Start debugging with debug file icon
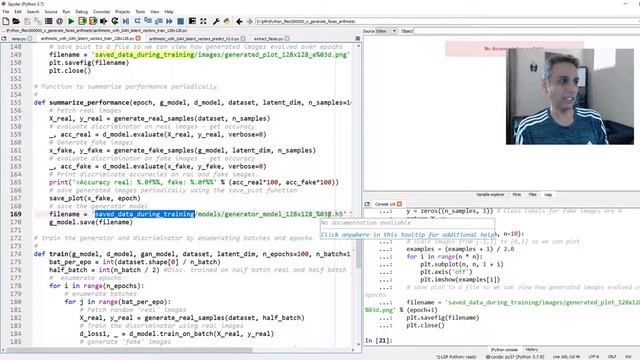 click(126, 21)
